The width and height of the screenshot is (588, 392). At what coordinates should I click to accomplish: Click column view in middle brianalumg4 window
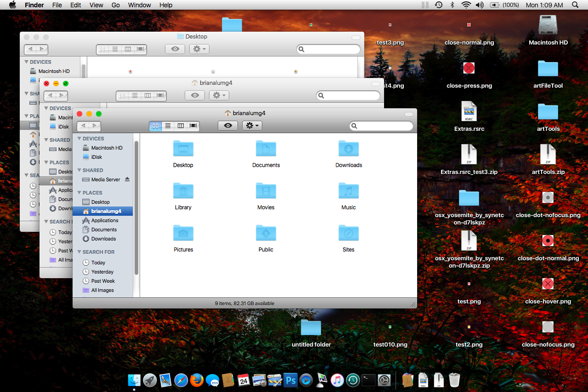pos(147,95)
